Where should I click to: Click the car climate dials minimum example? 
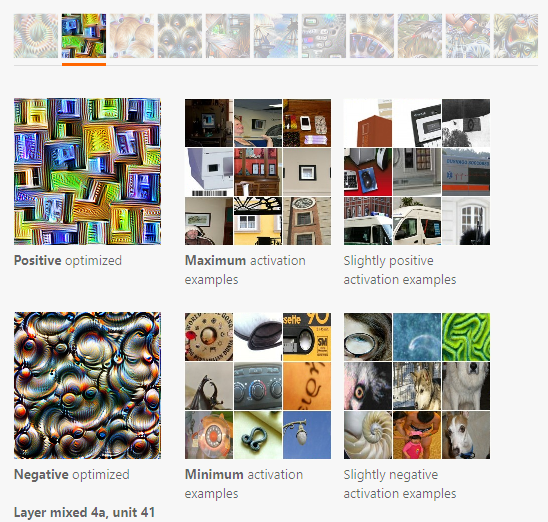point(258,386)
